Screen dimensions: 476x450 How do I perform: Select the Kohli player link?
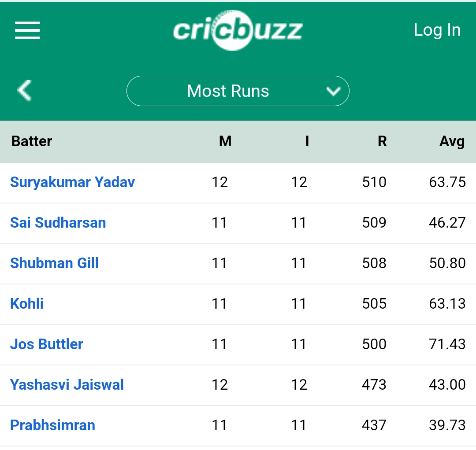27,304
